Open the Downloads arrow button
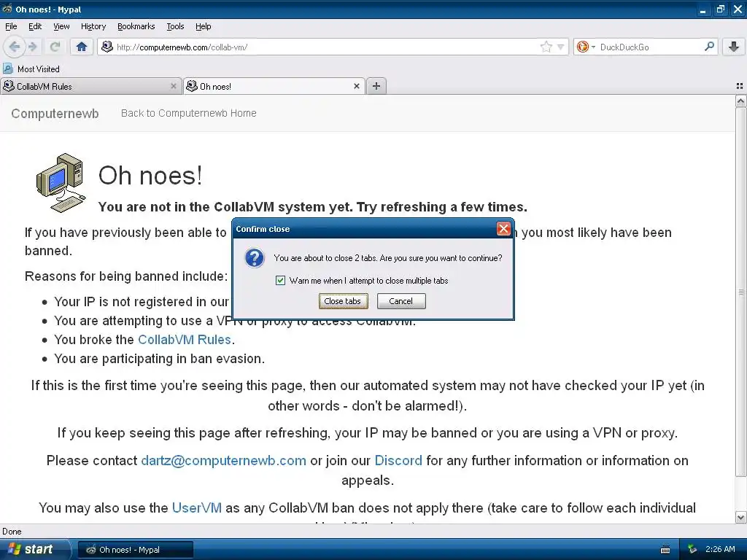This screenshot has height=560, width=747. (734, 47)
